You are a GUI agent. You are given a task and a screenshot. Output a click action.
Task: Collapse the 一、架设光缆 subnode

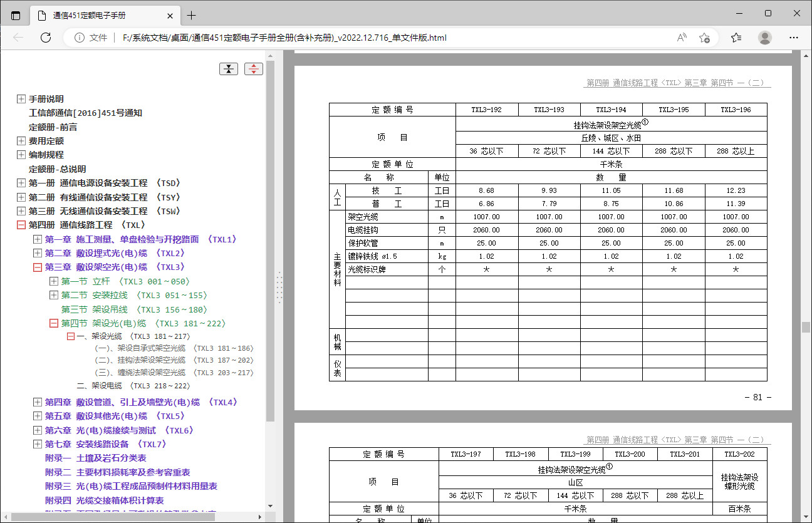(71, 336)
